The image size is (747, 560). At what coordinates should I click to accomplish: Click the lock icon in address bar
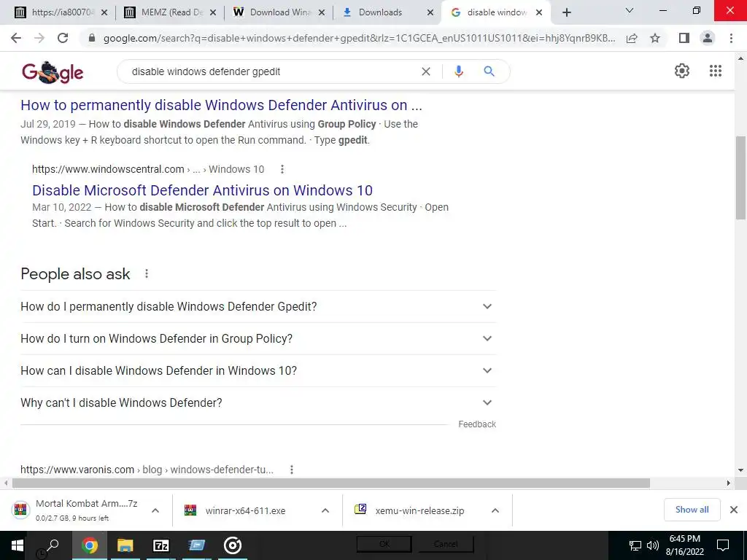pyautogui.click(x=92, y=38)
